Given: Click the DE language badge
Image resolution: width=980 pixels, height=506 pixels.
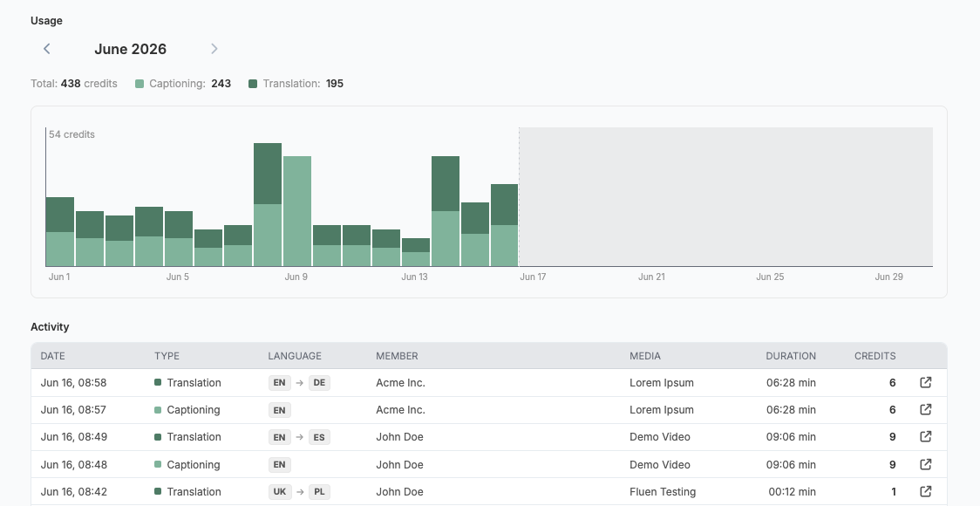Looking at the screenshot, I should click(x=319, y=383).
